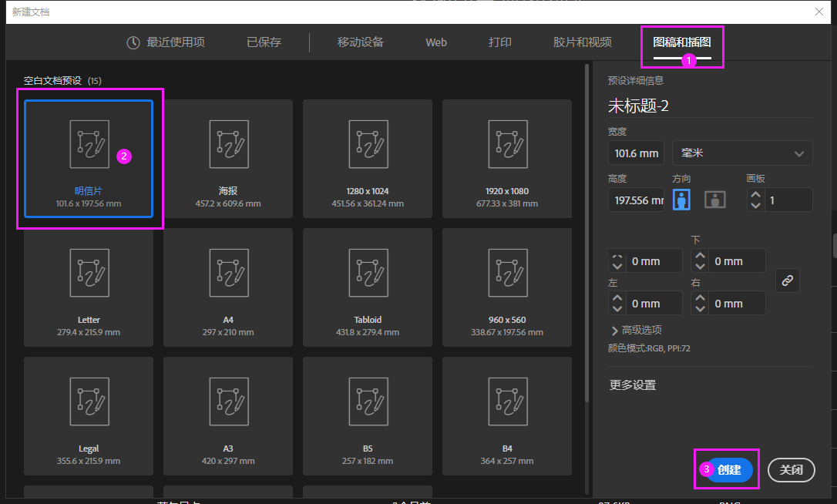Viewport: 837px width, 504px height.
Task: Click the chain link icon to link margins
Action: click(787, 281)
